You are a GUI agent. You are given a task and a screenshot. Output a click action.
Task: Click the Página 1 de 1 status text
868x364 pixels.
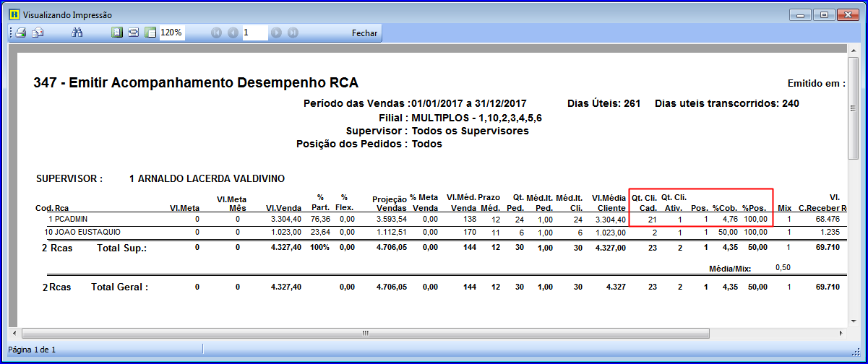point(32,350)
